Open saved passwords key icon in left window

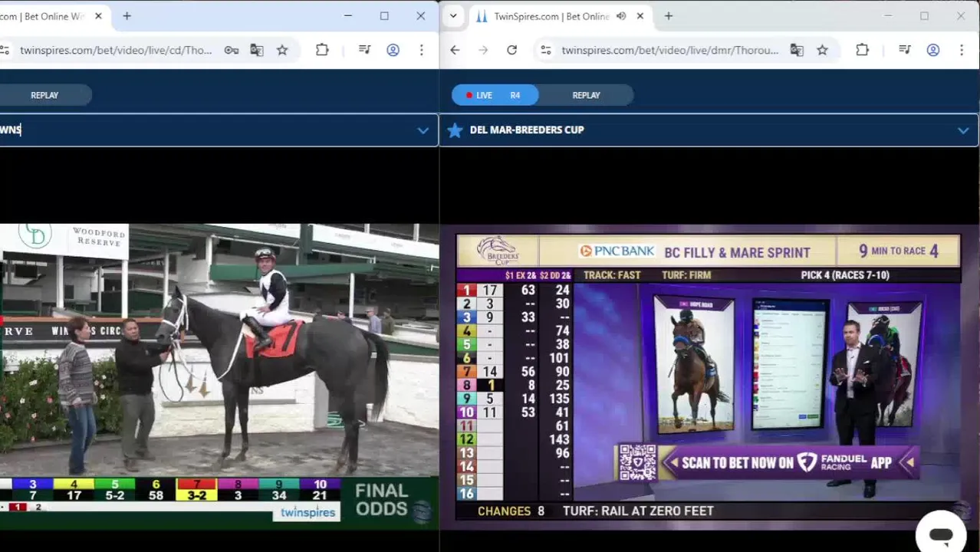[231, 50]
